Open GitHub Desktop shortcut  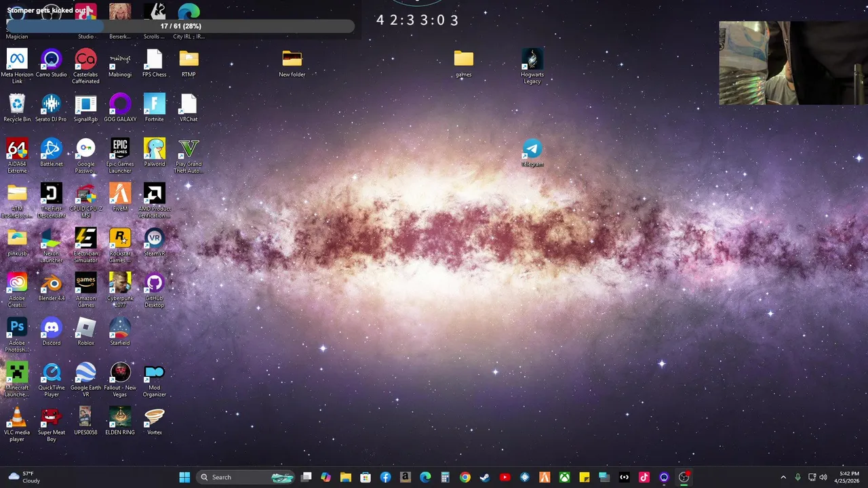tap(154, 290)
